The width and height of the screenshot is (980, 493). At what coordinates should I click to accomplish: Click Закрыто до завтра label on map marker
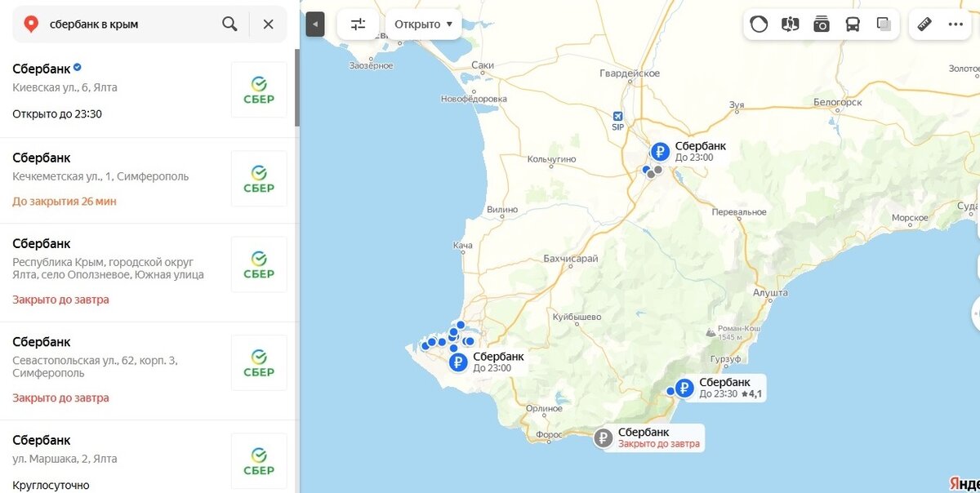tap(659, 445)
